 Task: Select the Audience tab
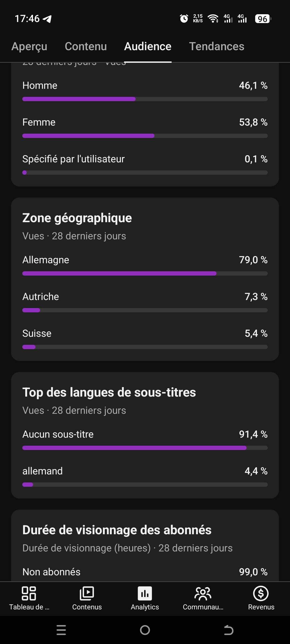(x=148, y=46)
